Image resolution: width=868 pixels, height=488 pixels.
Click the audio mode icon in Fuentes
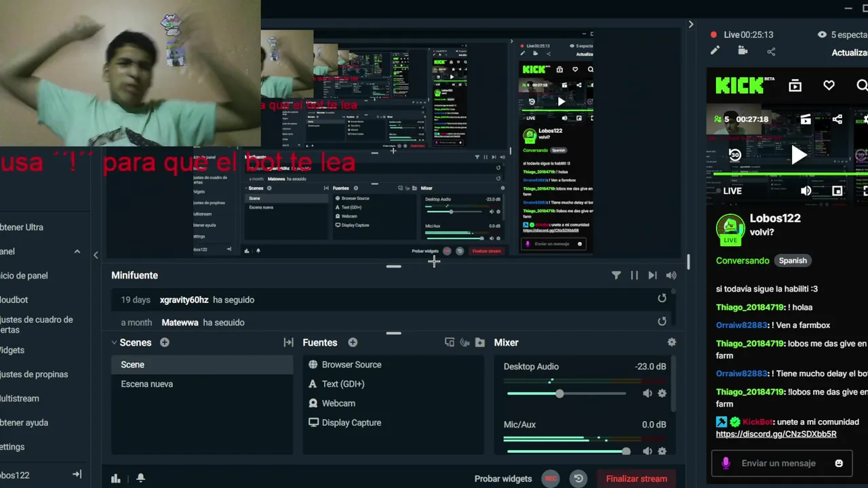465,342
